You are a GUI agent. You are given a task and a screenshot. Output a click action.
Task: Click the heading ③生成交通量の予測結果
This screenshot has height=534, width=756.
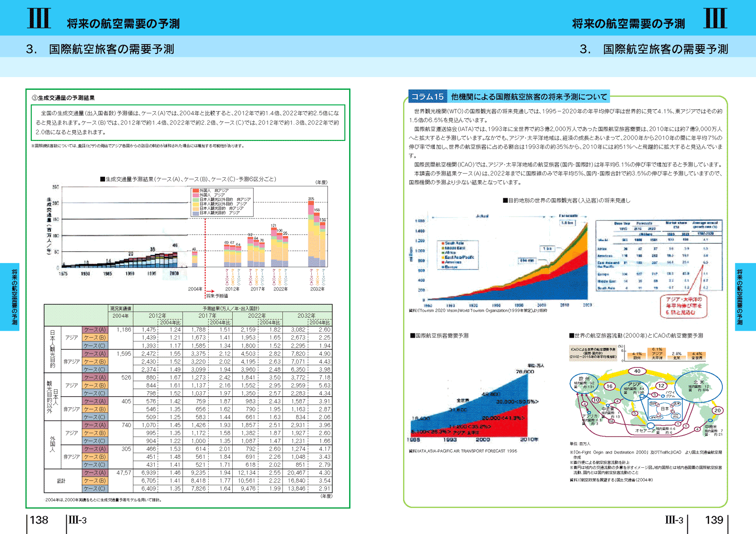63,98
